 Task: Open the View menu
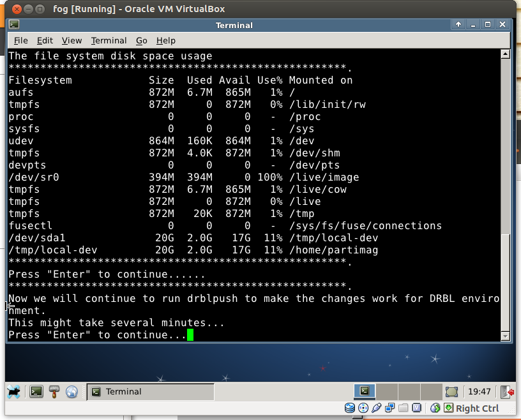(x=72, y=40)
